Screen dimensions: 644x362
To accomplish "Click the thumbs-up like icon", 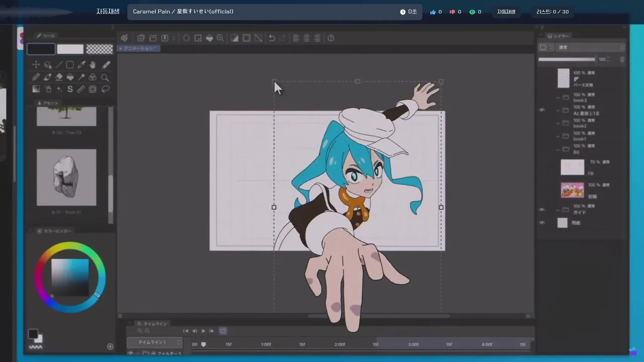I will pos(433,12).
